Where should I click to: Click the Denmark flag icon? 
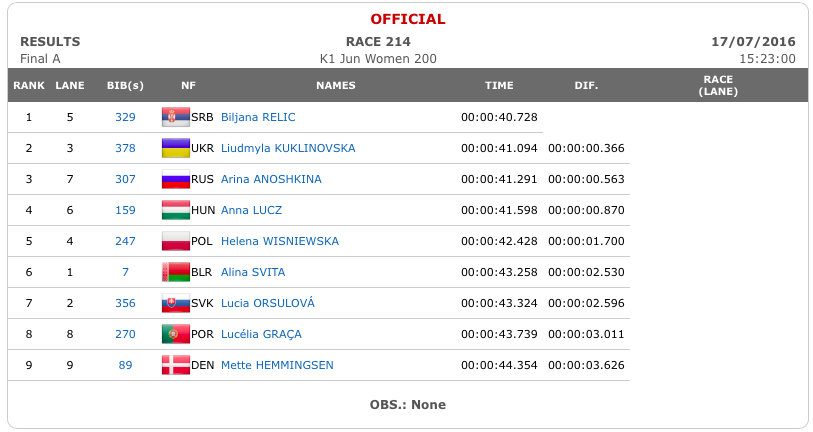point(176,365)
